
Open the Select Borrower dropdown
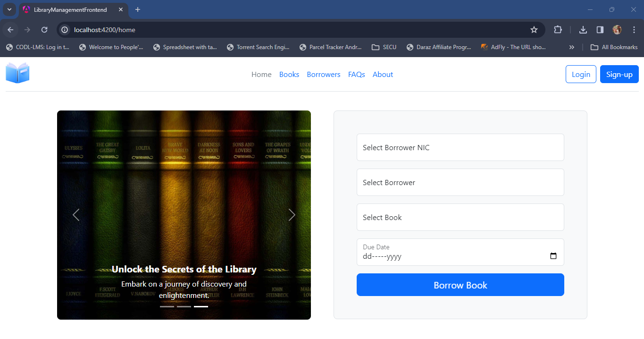(x=460, y=182)
